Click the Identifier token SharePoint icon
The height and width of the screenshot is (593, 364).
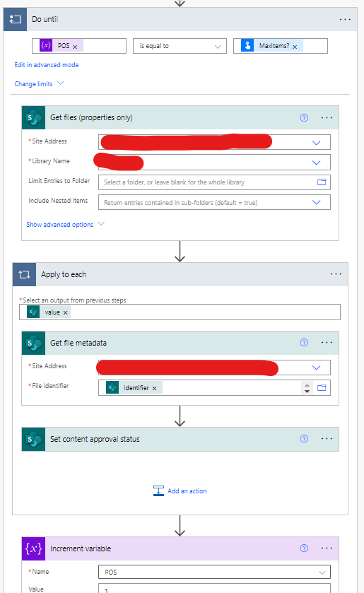click(x=112, y=387)
